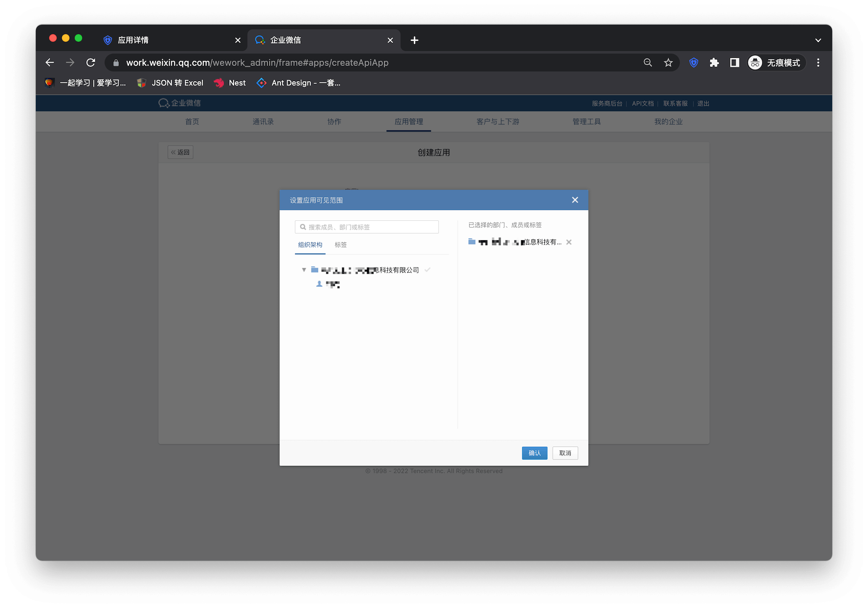Viewport: 868px width, 608px height.
Task: Switch to the 应用详情 browser tab
Action: tap(133, 40)
